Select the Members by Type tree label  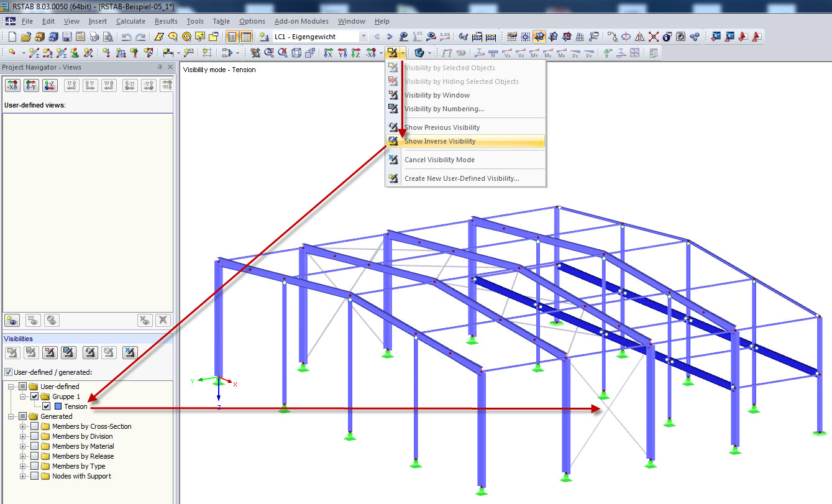point(79,466)
